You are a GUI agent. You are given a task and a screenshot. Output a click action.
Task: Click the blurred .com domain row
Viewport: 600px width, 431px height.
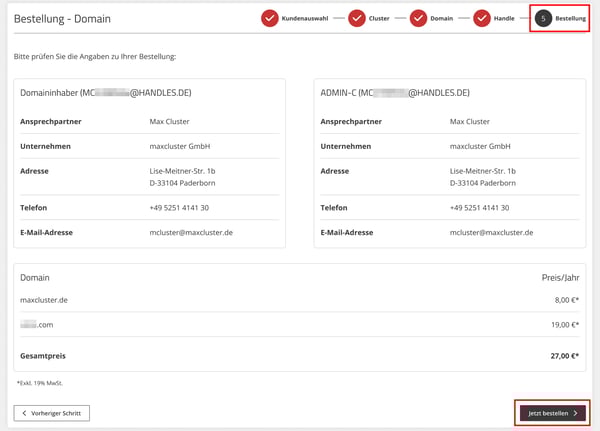[300, 325]
